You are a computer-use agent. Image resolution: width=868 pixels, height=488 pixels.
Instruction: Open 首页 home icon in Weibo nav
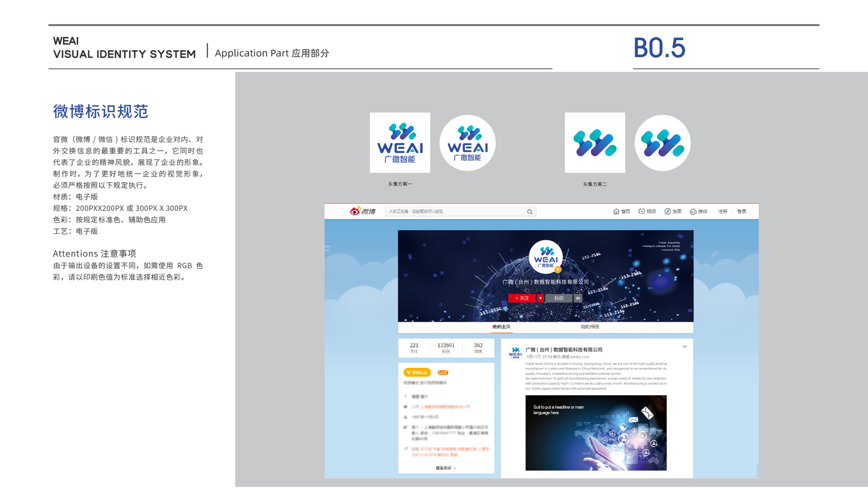[x=621, y=212]
